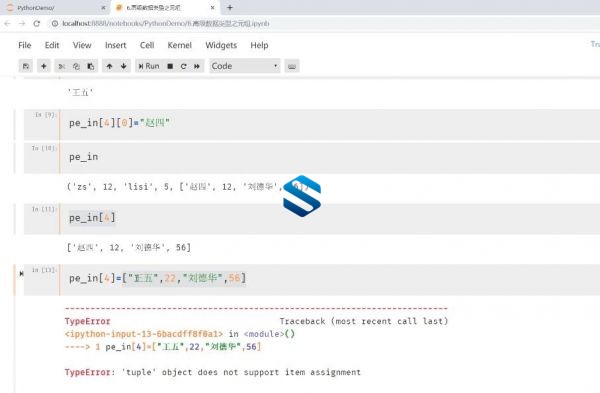Viewport: 600px width, 393px height.
Task: Restart the kernel icon
Action: click(183, 66)
